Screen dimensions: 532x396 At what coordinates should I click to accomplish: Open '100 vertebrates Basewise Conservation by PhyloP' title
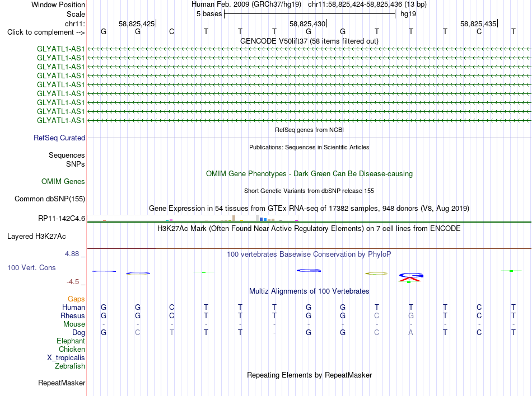[x=309, y=254]
